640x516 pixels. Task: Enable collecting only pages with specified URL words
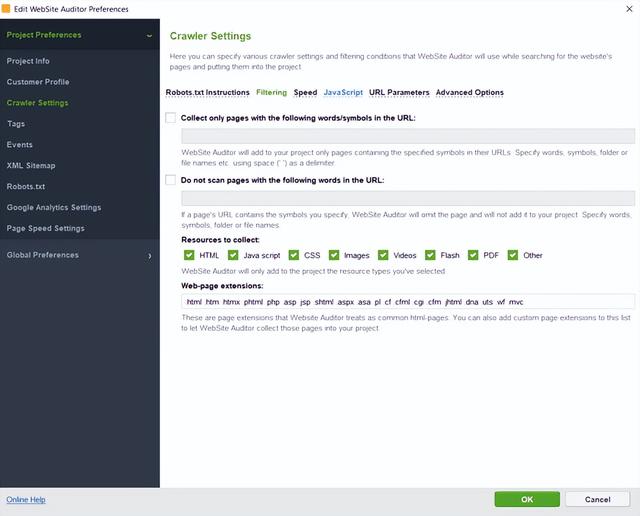pos(171,118)
